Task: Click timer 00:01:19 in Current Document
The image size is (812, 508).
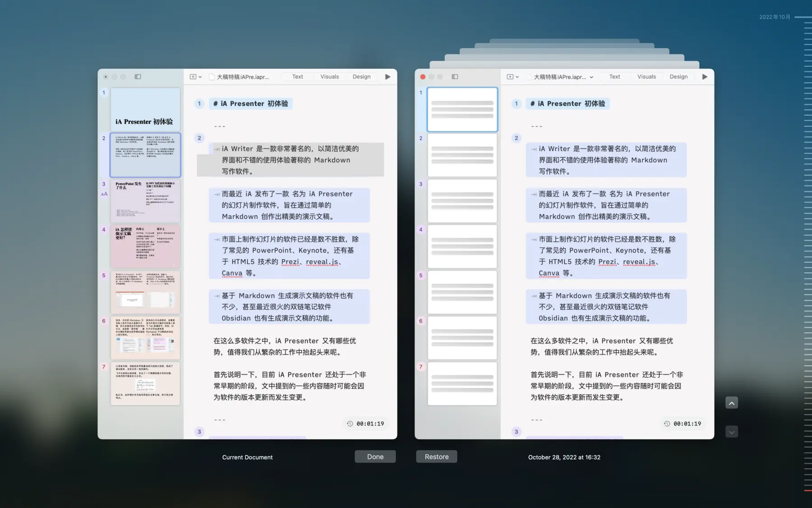Action: 365,424
